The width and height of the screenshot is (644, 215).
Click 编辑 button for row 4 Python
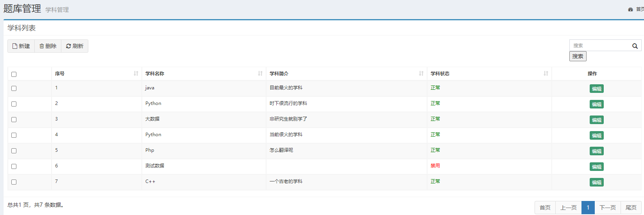(597, 135)
